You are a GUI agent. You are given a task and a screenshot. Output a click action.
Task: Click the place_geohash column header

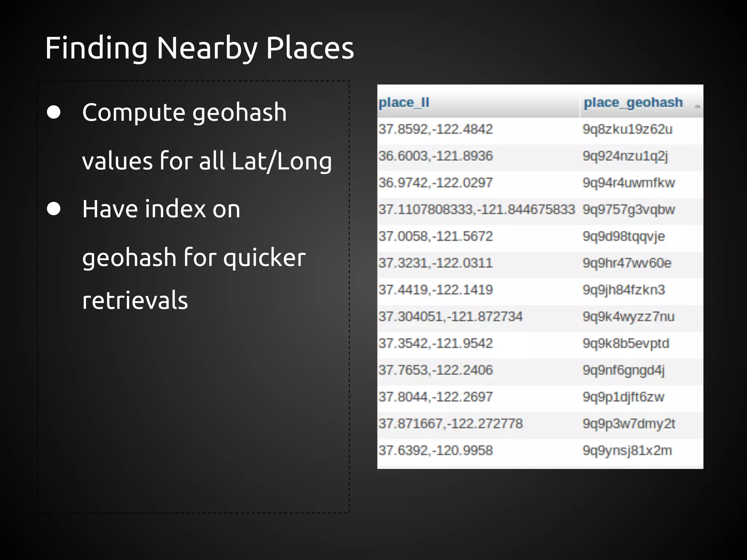[x=633, y=103]
